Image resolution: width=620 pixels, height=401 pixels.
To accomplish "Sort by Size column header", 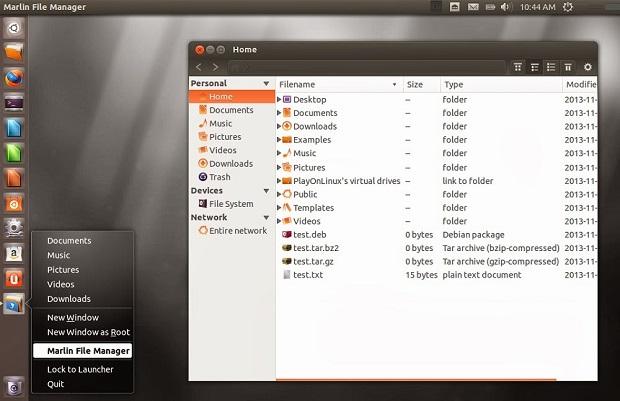I will (422, 84).
